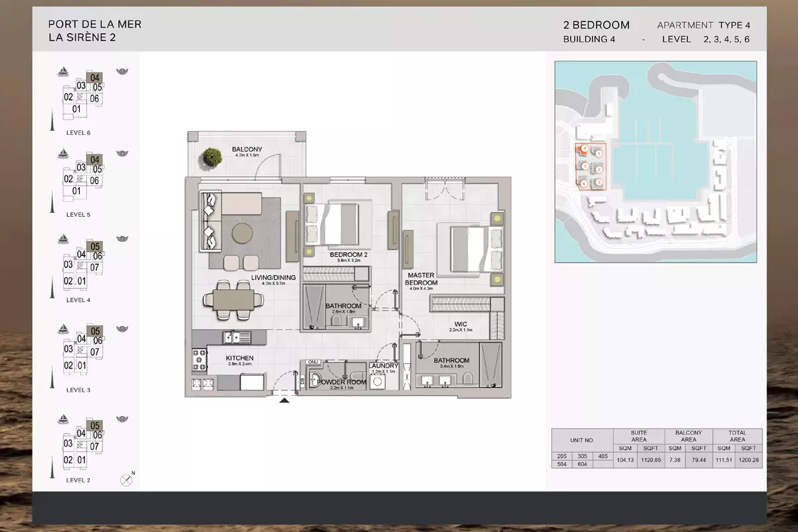Click building 4 marker on the site map
Image resolution: width=798 pixels, height=532 pixels.
coord(583,148)
